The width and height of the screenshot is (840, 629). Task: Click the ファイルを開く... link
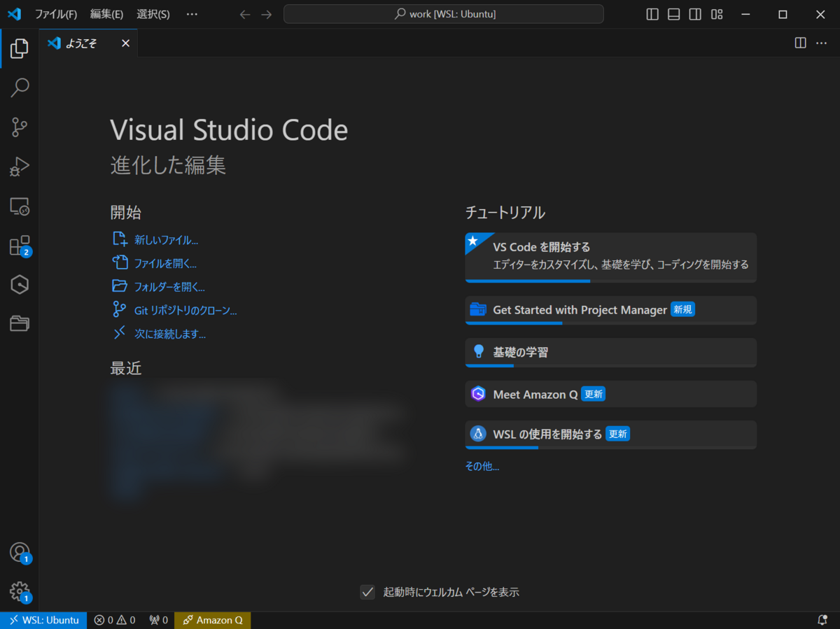(165, 264)
